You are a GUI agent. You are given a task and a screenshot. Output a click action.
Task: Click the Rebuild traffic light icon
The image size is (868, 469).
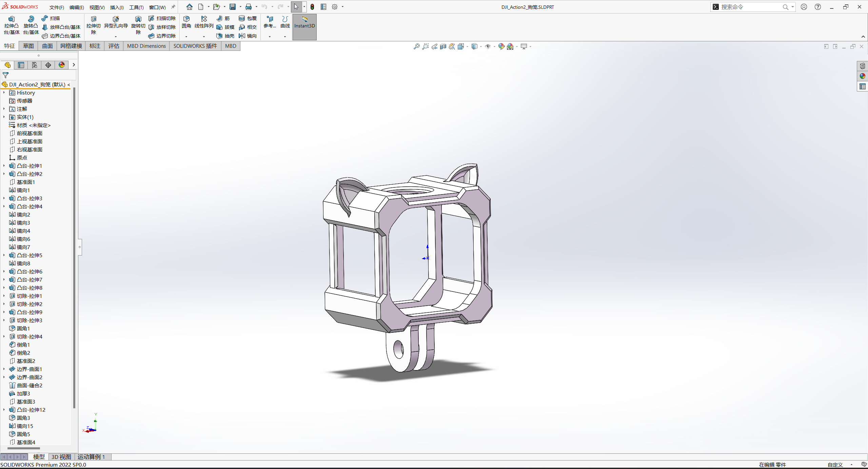312,7
